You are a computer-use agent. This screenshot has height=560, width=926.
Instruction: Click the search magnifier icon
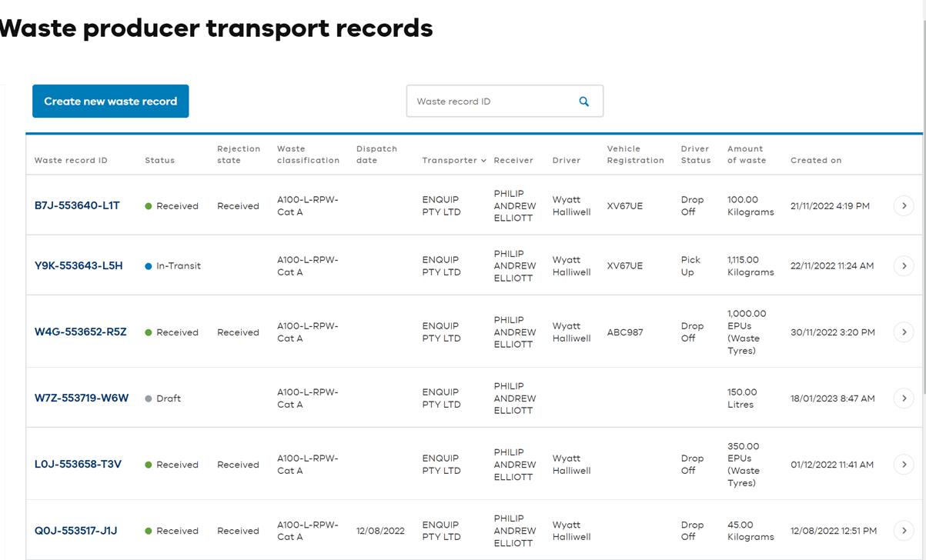(x=583, y=102)
